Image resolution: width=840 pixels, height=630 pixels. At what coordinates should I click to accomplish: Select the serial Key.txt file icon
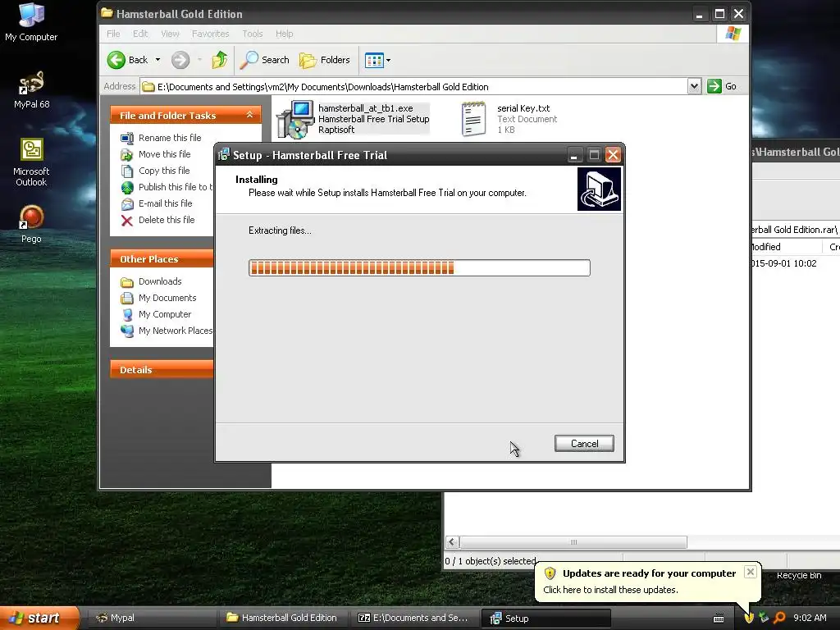(x=473, y=119)
